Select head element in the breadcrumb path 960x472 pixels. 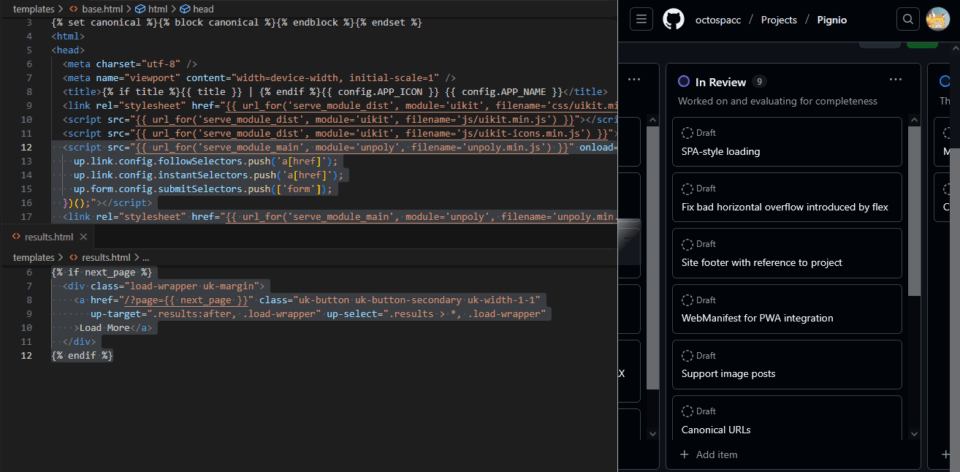coord(203,9)
